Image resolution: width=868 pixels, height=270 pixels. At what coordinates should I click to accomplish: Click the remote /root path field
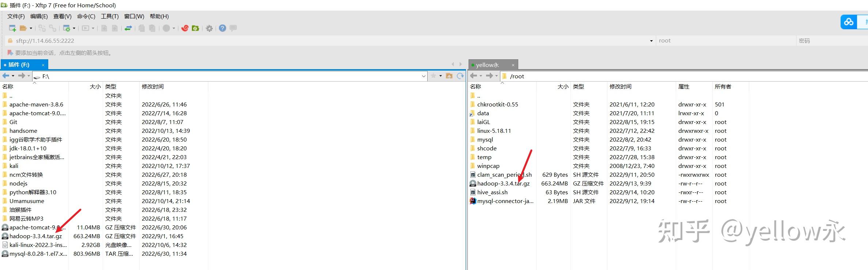point(683,76)
